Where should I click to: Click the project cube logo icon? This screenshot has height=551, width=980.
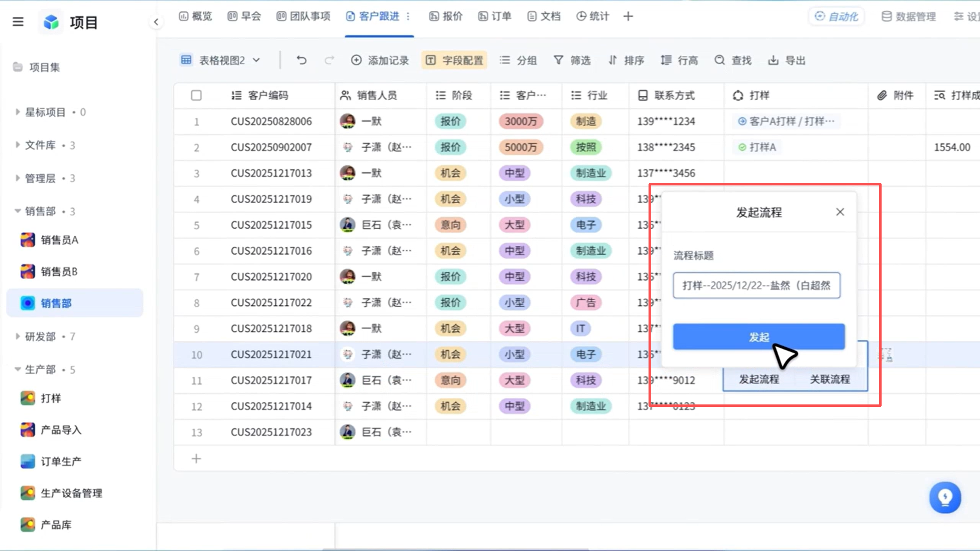tap(51, 22)
